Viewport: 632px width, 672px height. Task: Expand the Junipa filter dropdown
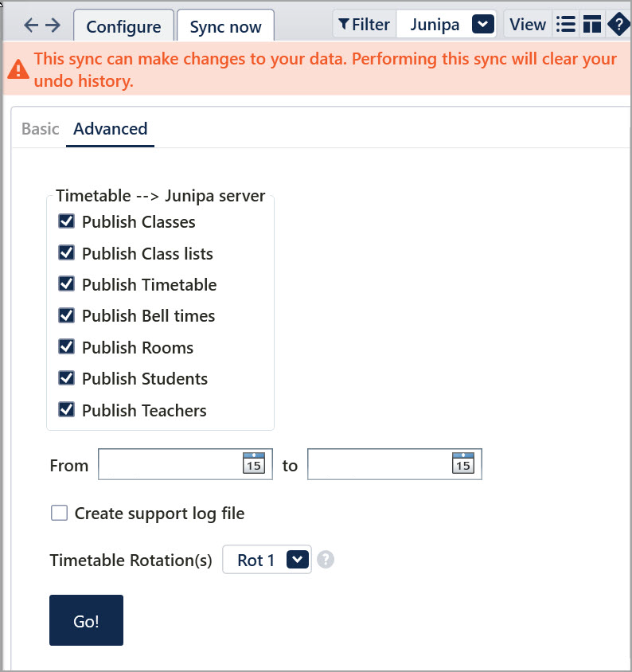[x=483, y=25]
